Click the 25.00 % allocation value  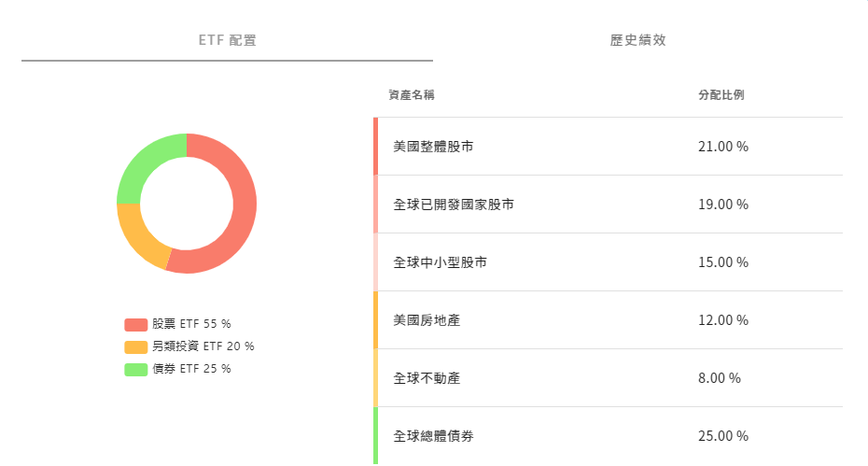[x=723, y=436]
